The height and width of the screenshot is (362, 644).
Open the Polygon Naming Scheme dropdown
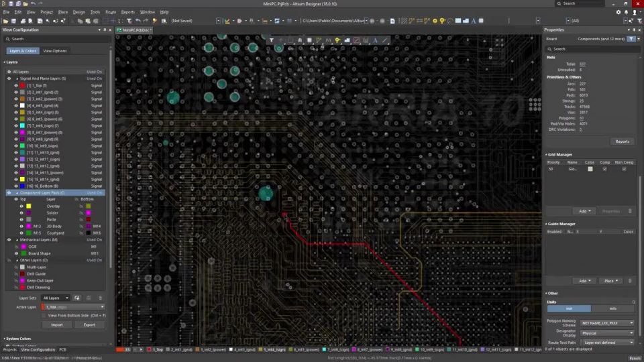pyautogui.click(x=607, y=323)
